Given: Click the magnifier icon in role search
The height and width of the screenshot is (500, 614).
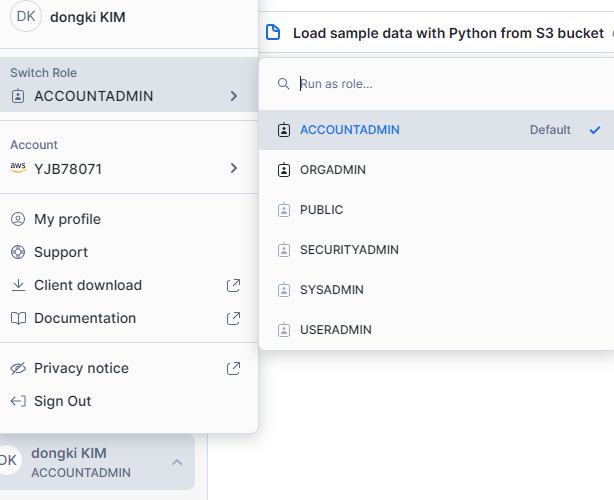Looking at the screenshot, I should [283, 84].
